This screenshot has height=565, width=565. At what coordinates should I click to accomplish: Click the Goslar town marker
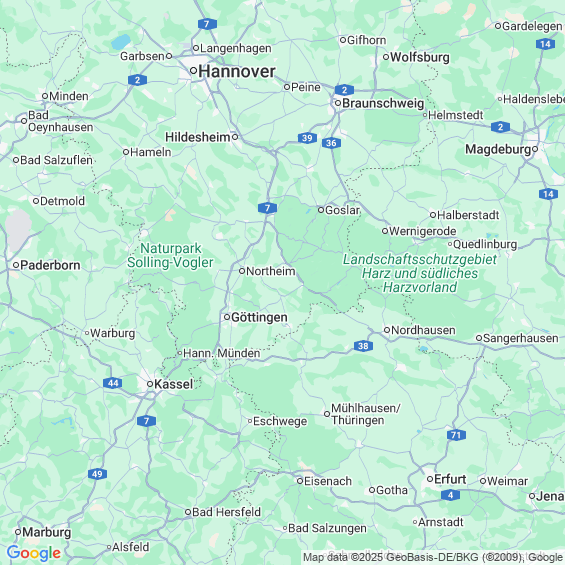coord(321,210)
